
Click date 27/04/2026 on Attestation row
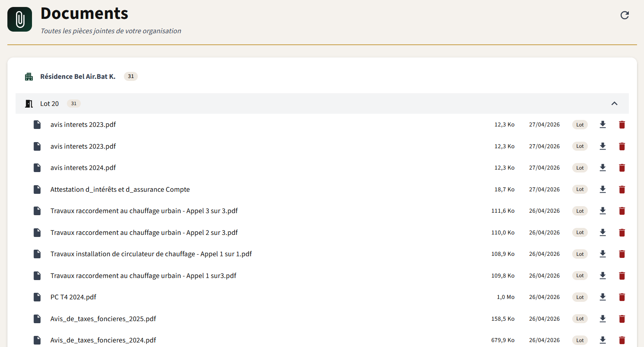[544, 189]
